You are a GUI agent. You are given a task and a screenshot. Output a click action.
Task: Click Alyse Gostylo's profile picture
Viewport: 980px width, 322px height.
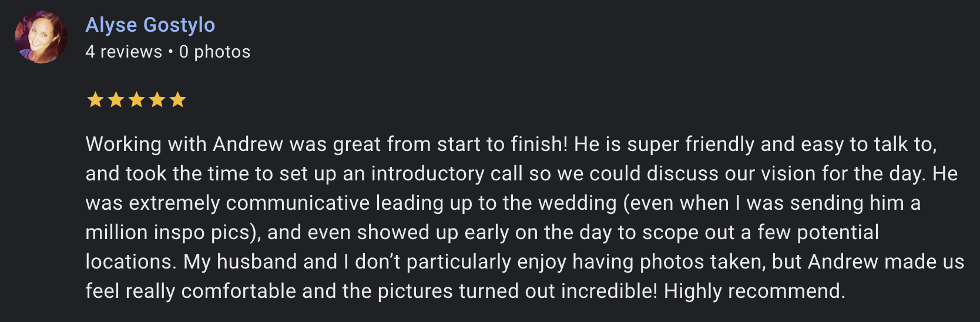point(41,37)
